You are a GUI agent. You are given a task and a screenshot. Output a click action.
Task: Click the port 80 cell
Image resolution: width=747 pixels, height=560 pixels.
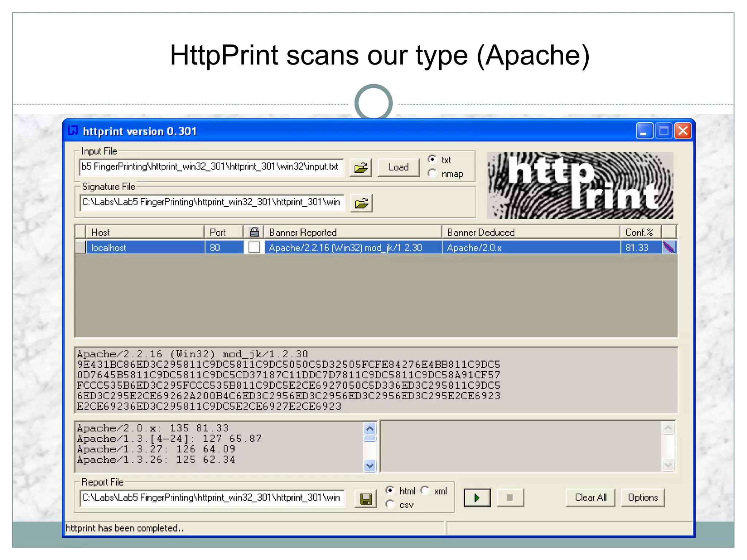point(224,247)
